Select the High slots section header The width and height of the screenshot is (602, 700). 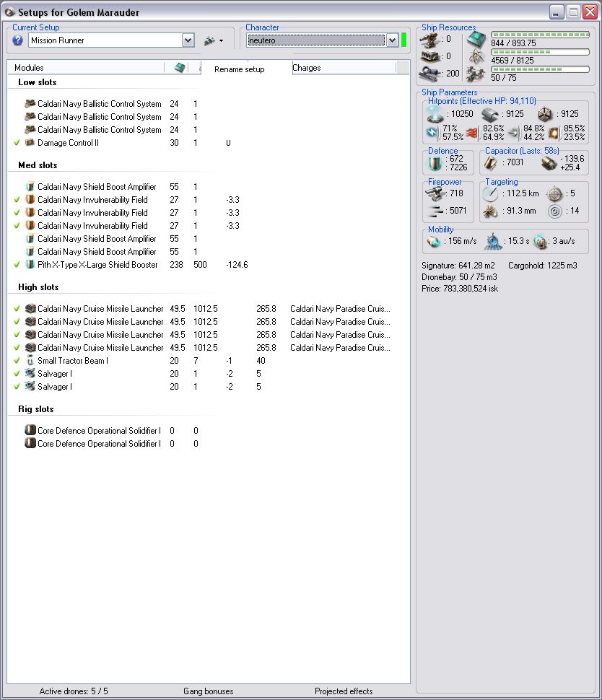[38, 287]
